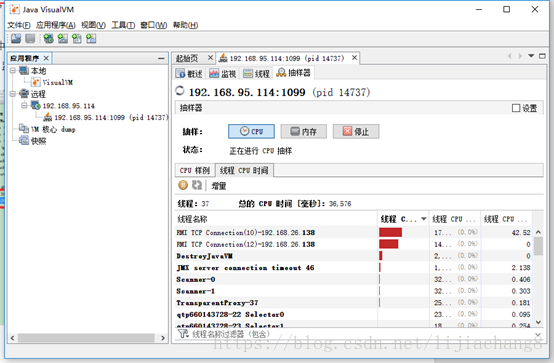554x363 pixels.
Task: Click the last toolbar icon
Action: [x=91, y=39]
